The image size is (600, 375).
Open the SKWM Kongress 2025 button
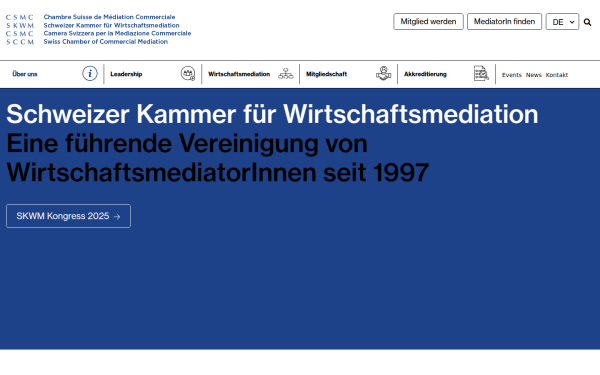pos(68,216)
